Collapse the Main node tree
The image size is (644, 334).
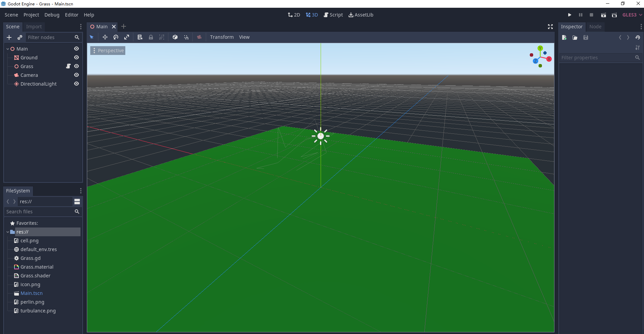pos(8,49)
